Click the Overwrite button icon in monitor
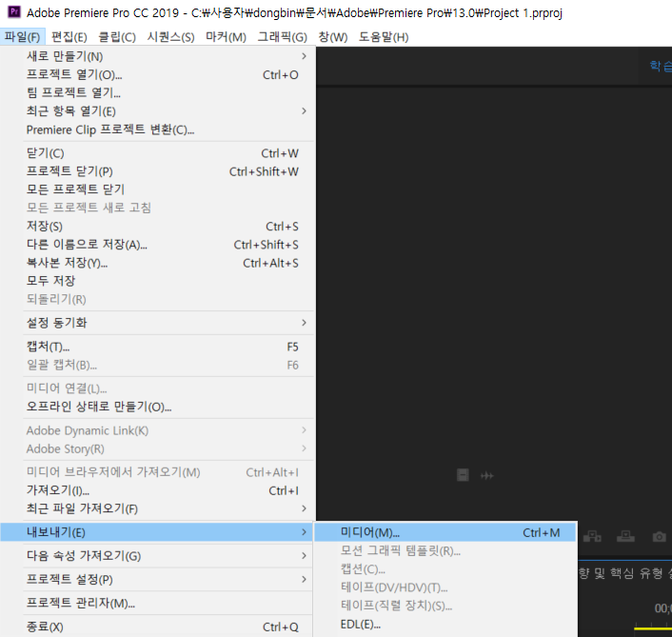The height and width of the screenshot is (637, 672). pyautogui.click(x=625, y=536)
